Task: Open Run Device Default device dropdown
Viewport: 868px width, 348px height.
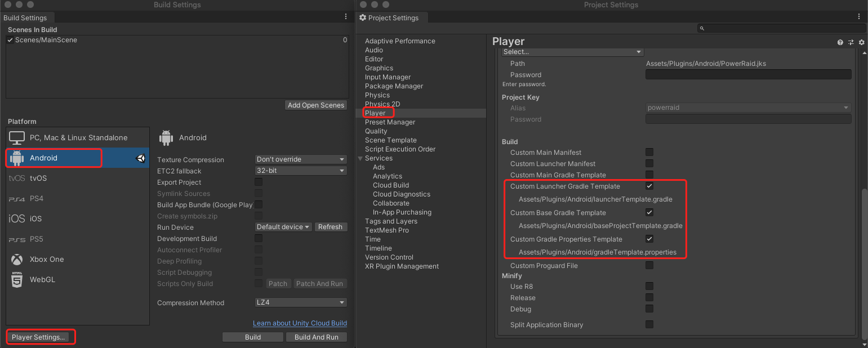Action: tap(283, 227)
